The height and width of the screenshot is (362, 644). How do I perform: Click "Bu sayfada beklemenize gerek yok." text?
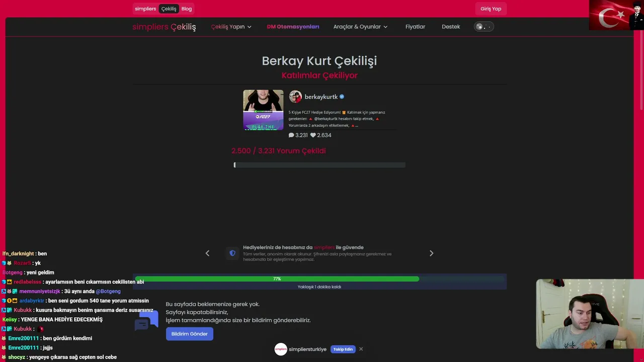pos(213,304)
